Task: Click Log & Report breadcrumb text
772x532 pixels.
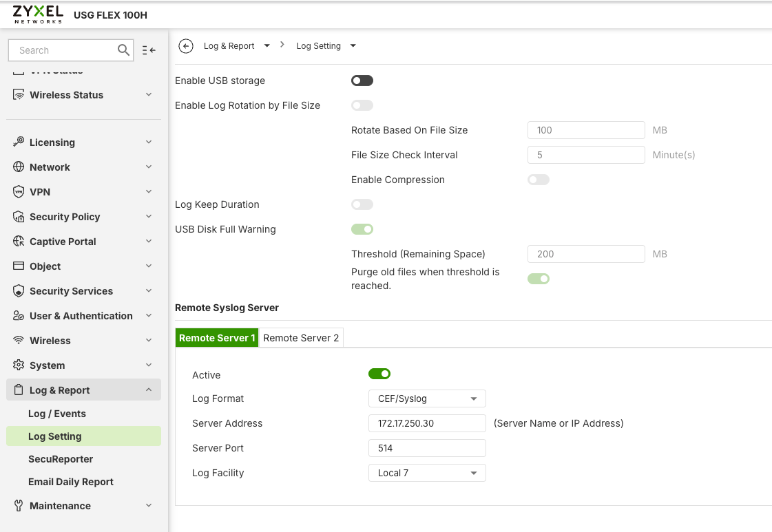Action: 229,46
